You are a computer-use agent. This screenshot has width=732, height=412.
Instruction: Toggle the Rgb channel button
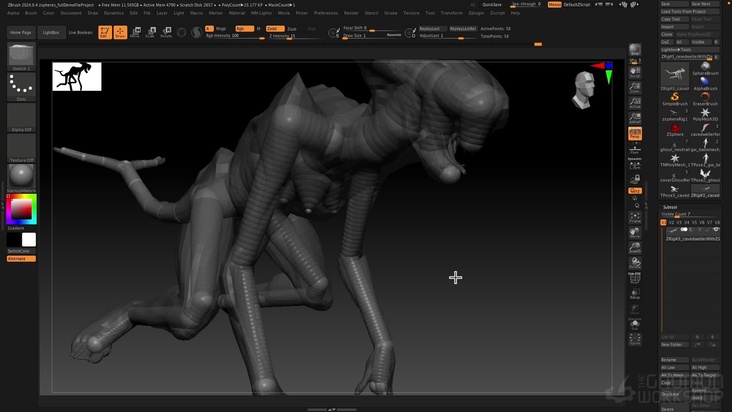[244, 28]
